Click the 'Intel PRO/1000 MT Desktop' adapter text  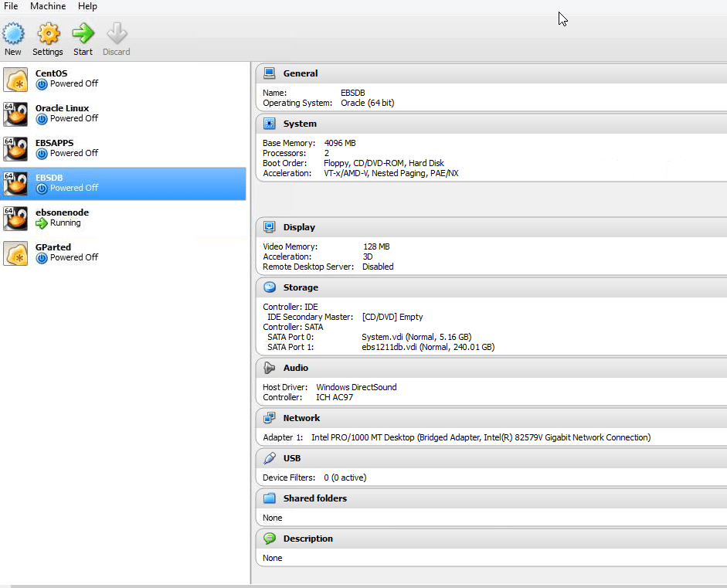tap(362, 437)
